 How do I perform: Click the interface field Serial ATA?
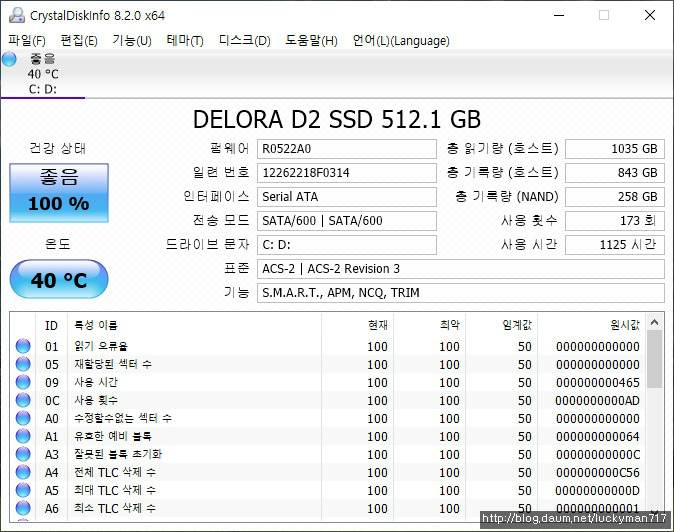347,197
